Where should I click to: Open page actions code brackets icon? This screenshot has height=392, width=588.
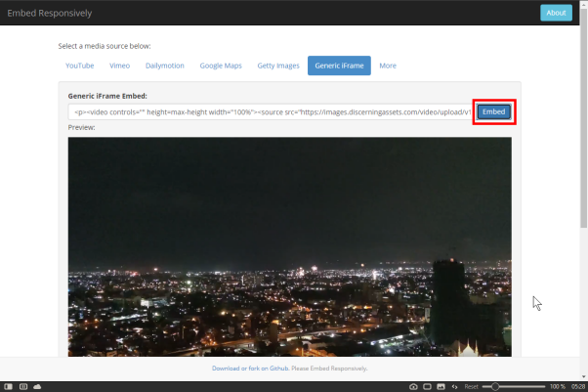click(454, 386)
